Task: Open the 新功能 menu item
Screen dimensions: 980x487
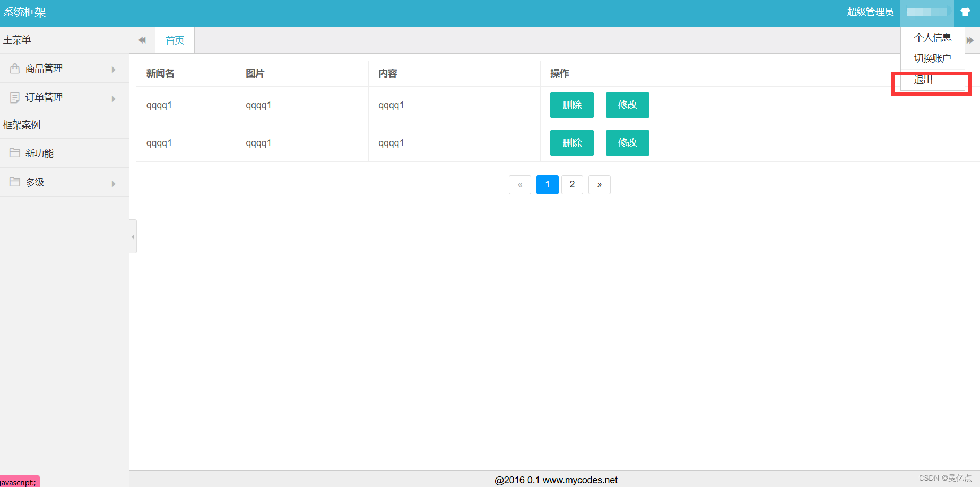Action: [64, 153]
